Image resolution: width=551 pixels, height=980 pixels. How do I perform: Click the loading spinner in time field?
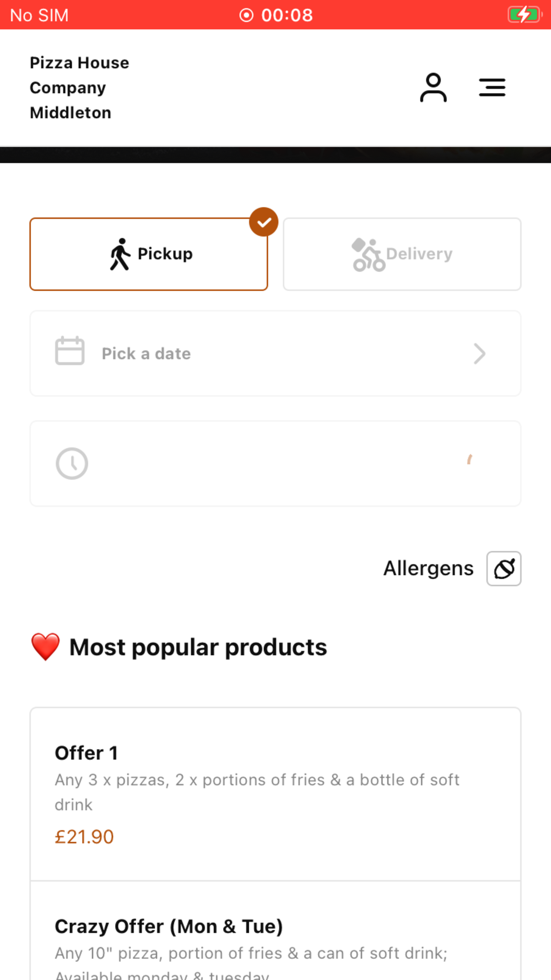click(469, 459)
